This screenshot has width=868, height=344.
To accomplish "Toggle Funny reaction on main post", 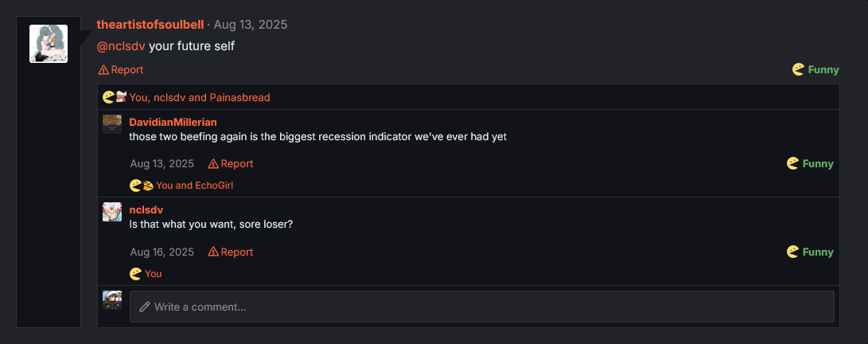I will (x=816, y=70).
